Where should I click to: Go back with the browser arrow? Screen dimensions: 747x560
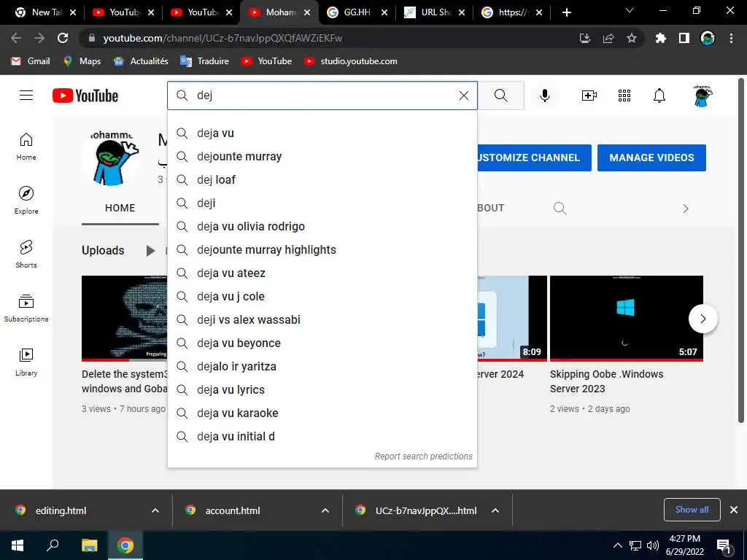[x=16, y=38]
